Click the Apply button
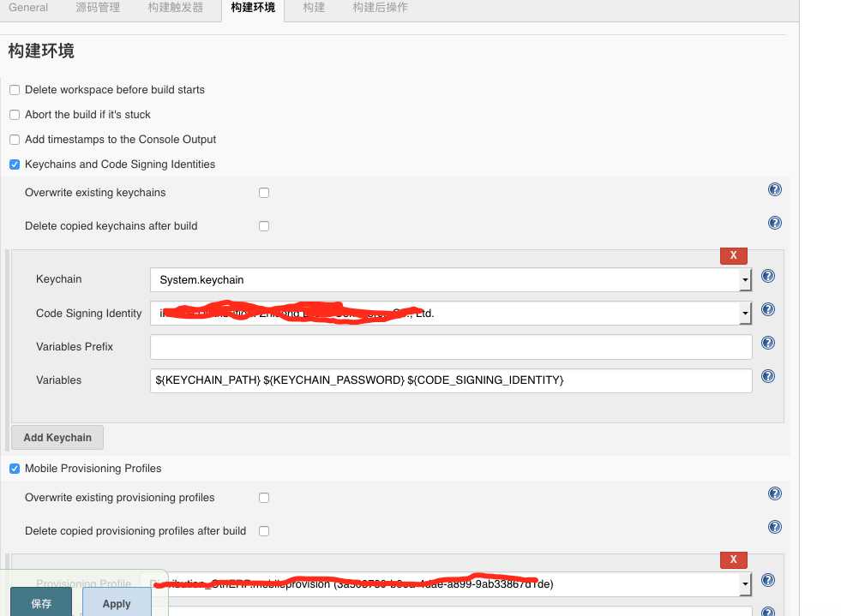The width and height of the screenshot is (841, 616). click(x=117, y=603)
